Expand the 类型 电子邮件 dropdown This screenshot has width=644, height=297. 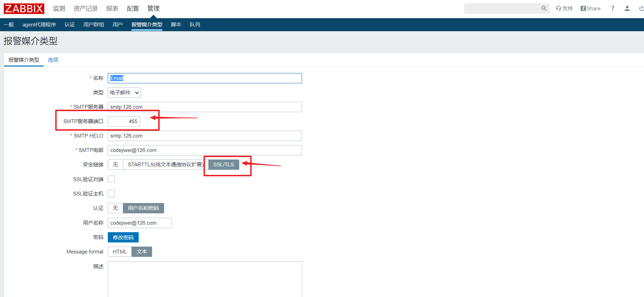[x=124, y=93]
